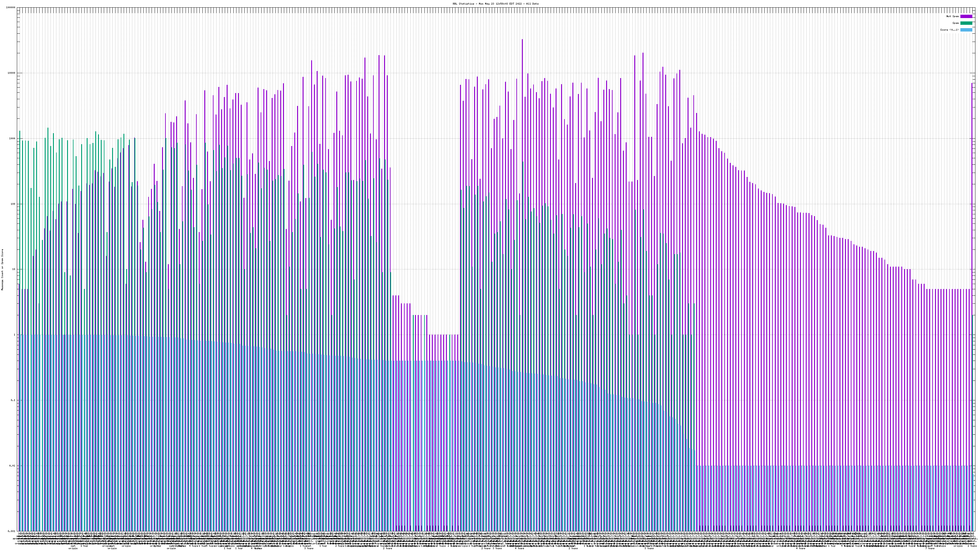This screenshot has height=551, width=980.
Task: Click the 100 y-axis tick label
Action: point(13,204)
